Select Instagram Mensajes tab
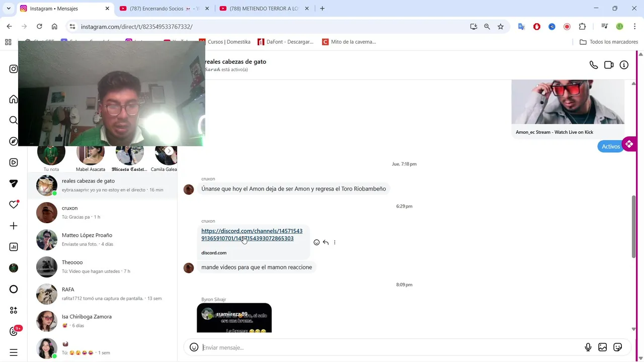The height and width of the screenshot is (362, 644). tap(64, 9)
